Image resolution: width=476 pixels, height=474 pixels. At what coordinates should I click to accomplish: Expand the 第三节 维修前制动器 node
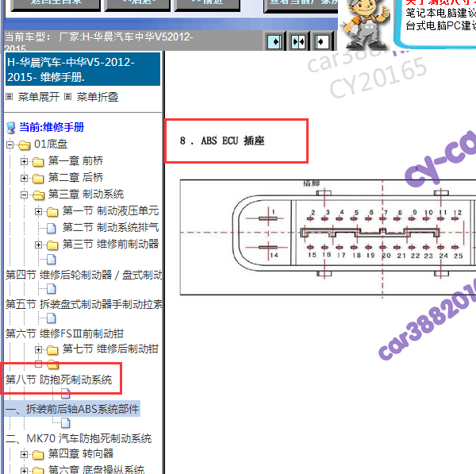38,245
